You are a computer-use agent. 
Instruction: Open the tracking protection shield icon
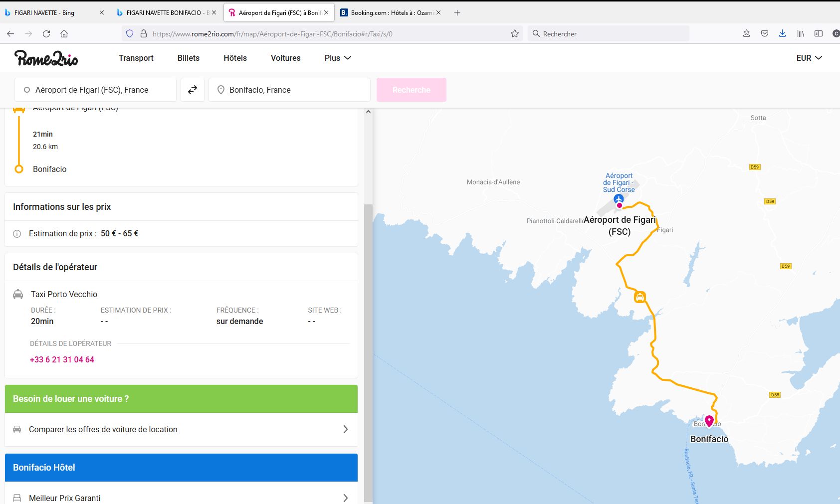pos(130,34)
